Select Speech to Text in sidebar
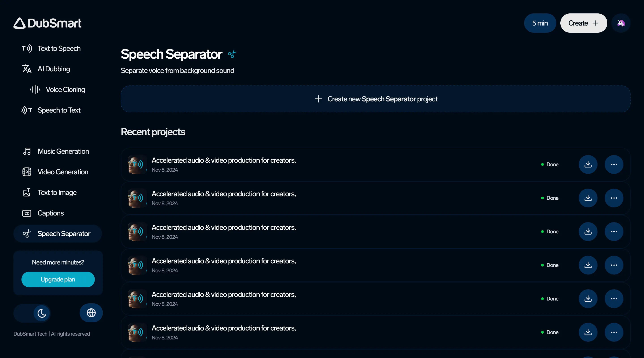Viewport: 644px width, 358px height. [51, 110]
